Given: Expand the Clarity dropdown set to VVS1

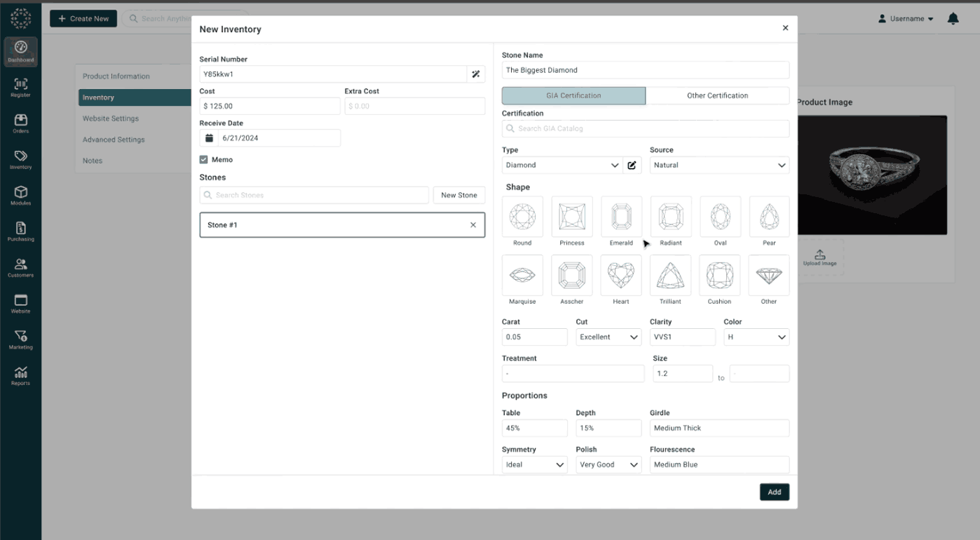Looking at the screenshot, I should click(x=682, y=337).
